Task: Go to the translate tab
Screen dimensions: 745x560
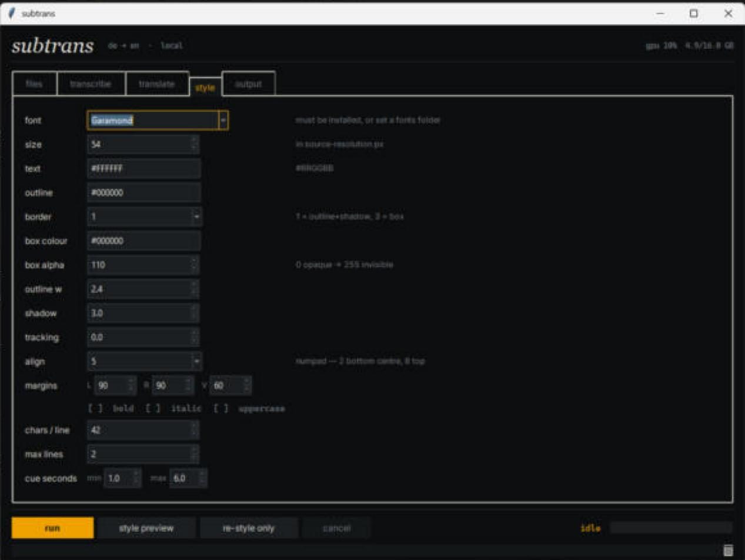Action: 157,84
